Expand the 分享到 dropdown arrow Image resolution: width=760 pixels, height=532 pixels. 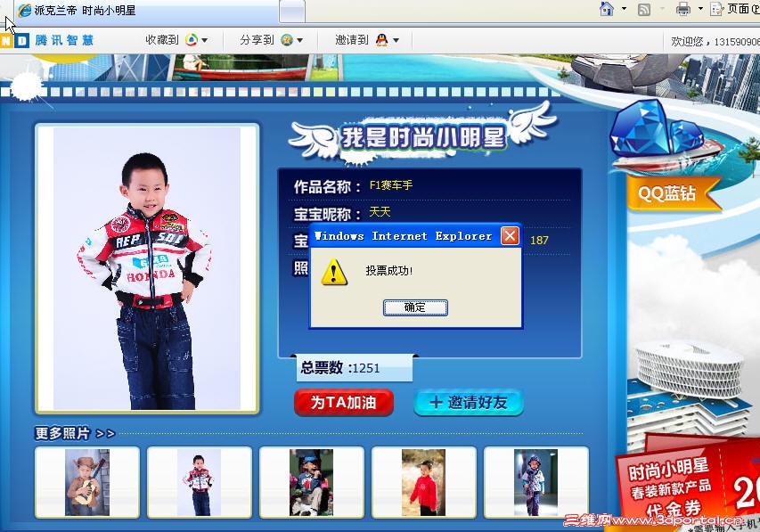point(300,40)
